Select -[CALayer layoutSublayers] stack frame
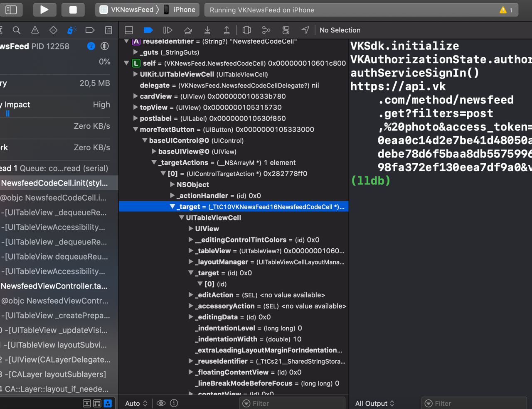Screen dimensions: 532x409 (59, 375)
